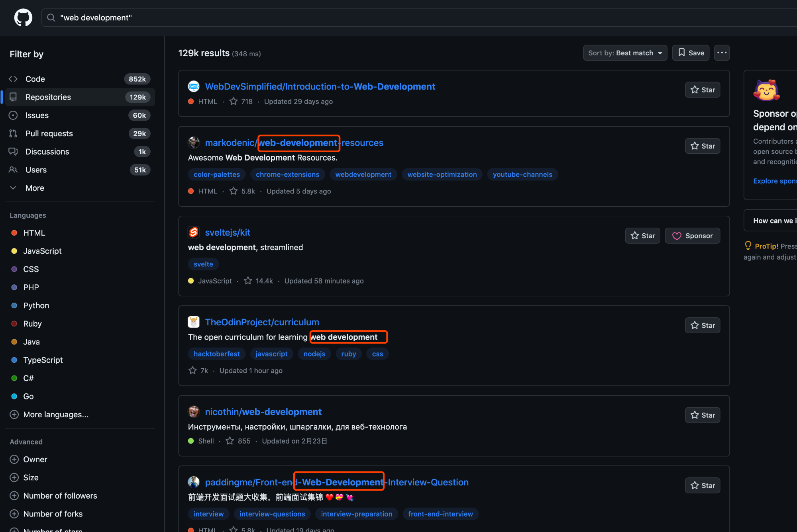Select the Issues filter
The image size is (797, 532).
coord(80,115)
